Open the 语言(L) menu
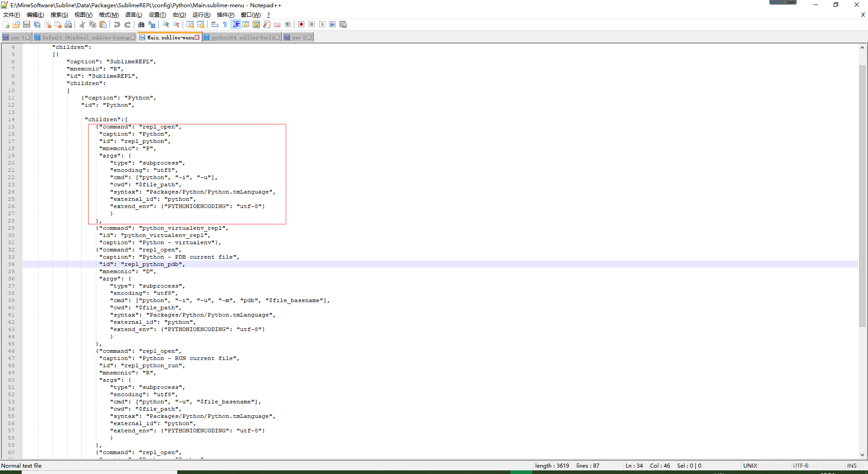Image resolution: width=868 pixels, height=474 pixels. (x=133, y=15)
